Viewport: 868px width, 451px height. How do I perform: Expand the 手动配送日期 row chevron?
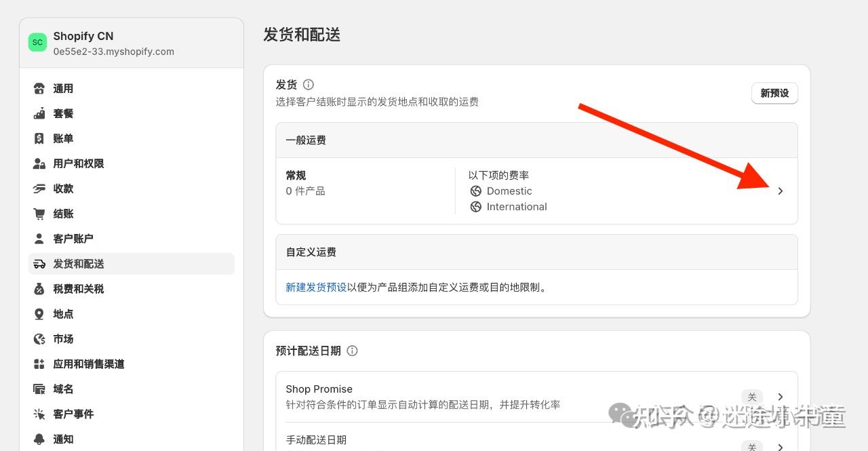tap(780, 447)
